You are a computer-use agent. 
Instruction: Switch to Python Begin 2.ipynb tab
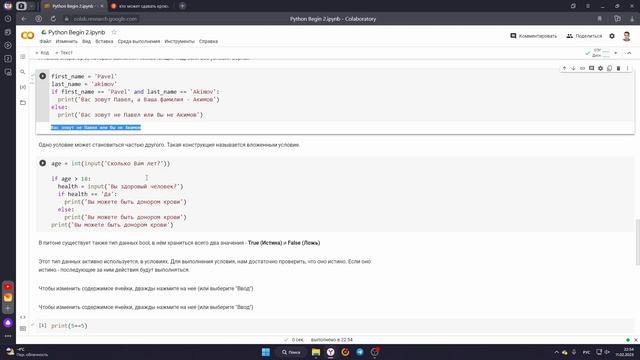72,6
